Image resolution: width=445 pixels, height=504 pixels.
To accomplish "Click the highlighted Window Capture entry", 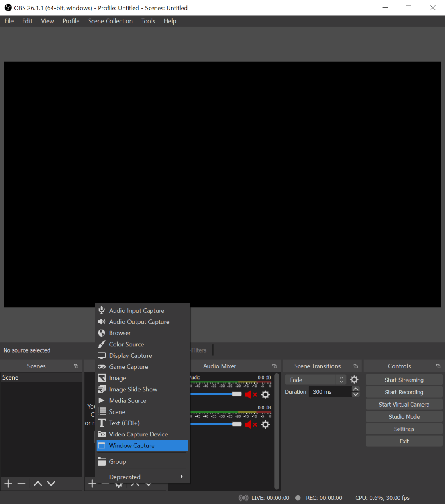I will tap(142, 446).
